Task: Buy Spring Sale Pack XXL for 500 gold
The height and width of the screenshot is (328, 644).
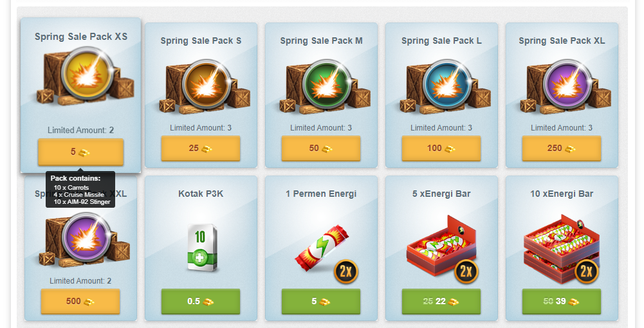Action: 80,302
